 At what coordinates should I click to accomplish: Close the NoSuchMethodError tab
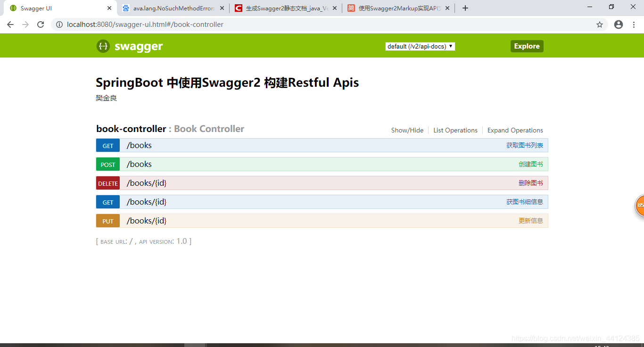[222, 8]
